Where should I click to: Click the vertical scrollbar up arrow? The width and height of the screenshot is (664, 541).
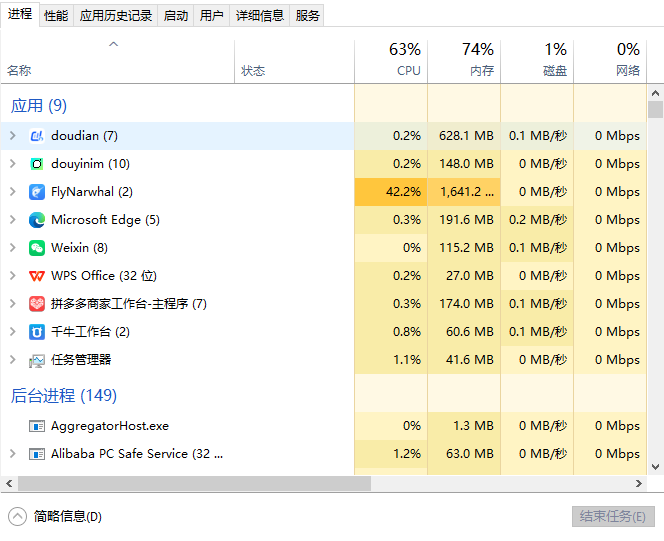tap(655, 93)
